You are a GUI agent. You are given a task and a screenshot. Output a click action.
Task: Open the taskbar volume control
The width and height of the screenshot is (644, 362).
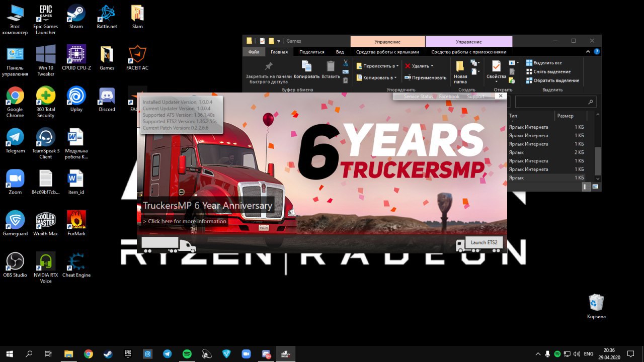tap(577, 354)
